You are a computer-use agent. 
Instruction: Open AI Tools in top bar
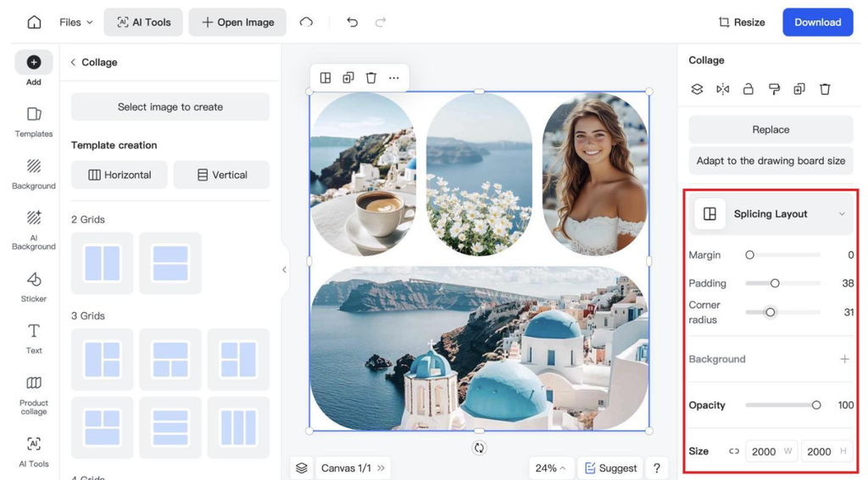[143, 22]
